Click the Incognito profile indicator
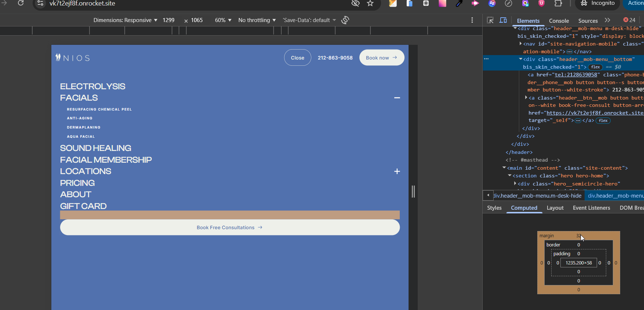Image resolution: width=644 pixels, height=310 pixels. 597,3
